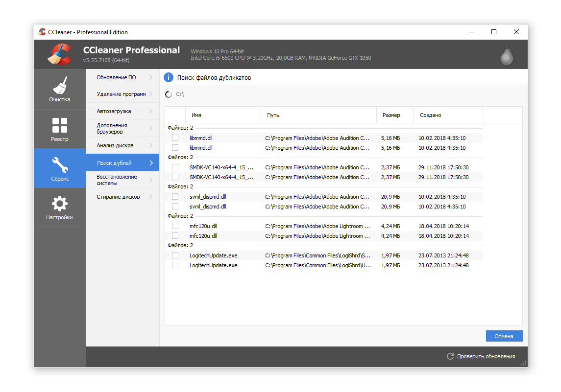This screenshot has height=392, width=561.
Task: Click the first 18.04.2018 10:20:14 date cell
Action: tap(443, 226)
